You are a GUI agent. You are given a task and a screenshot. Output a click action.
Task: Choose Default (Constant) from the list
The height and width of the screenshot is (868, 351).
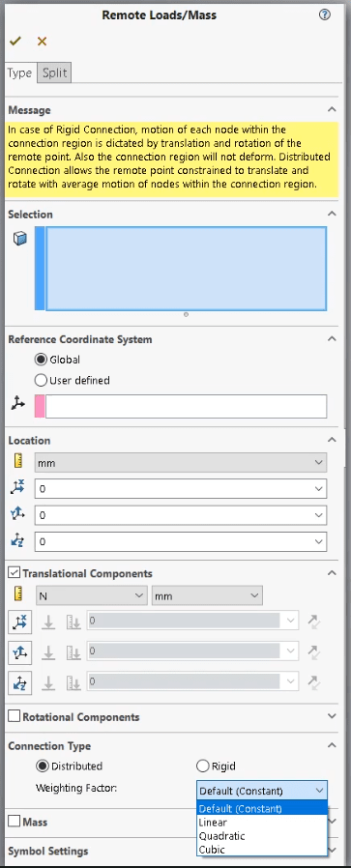click(x=262, y=809)
